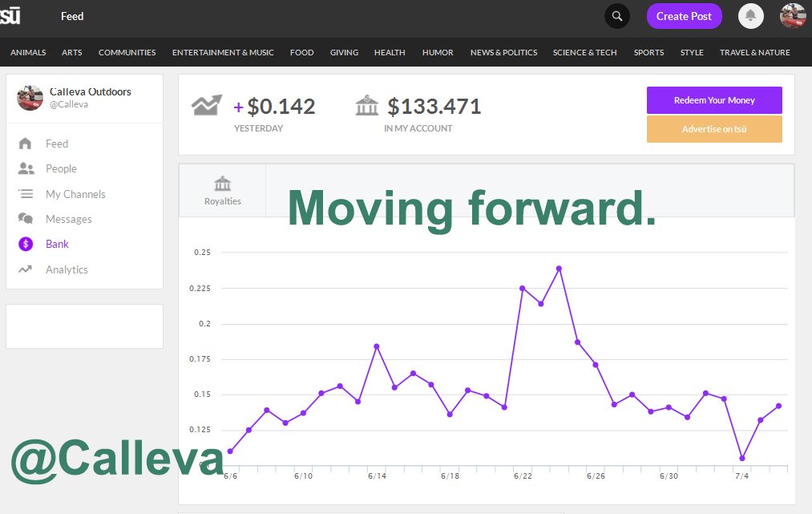The width and height of the screenshot is (812, 514).
Task: Click the +$0.142 yesterday amount
Action: [274, 106]
